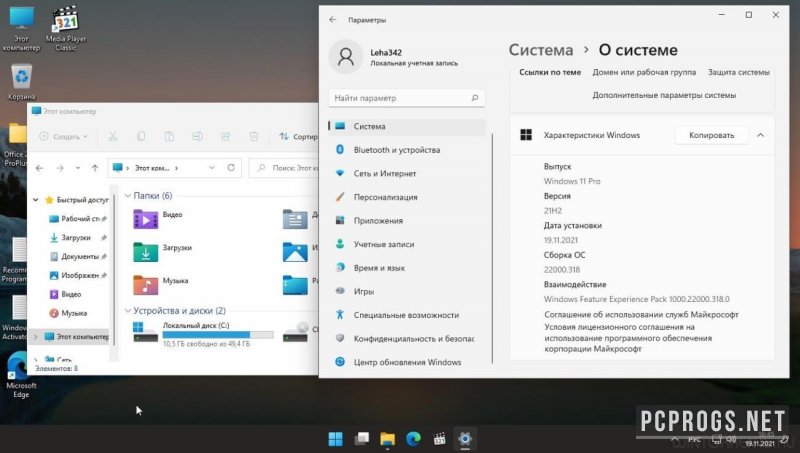The height and width of the screenshot is (453, 800).
Task: Open Media Player Classic desktop shortcut
Action: tap(66, 29)
